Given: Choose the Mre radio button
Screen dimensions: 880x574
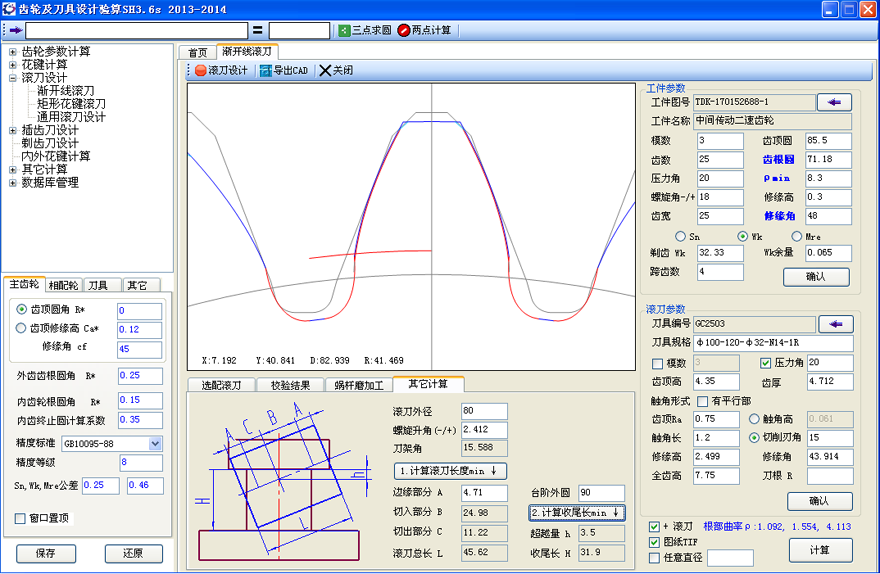Looking at the screenshot, I should (796, 236).
